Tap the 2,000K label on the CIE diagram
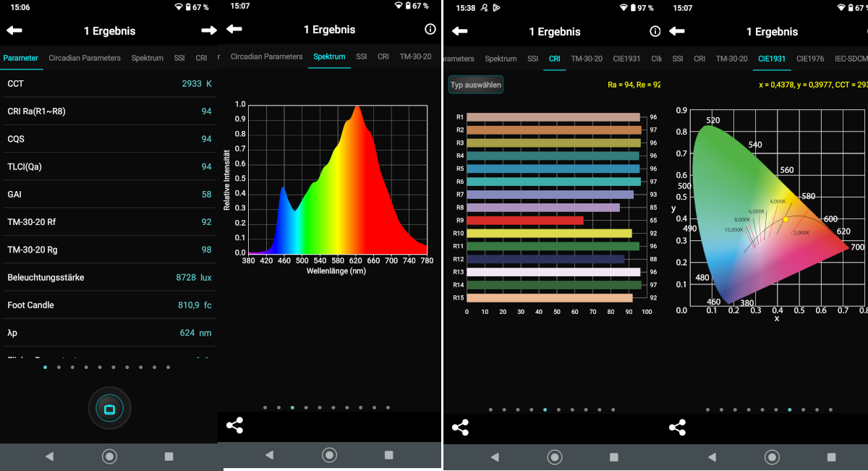 801,233
